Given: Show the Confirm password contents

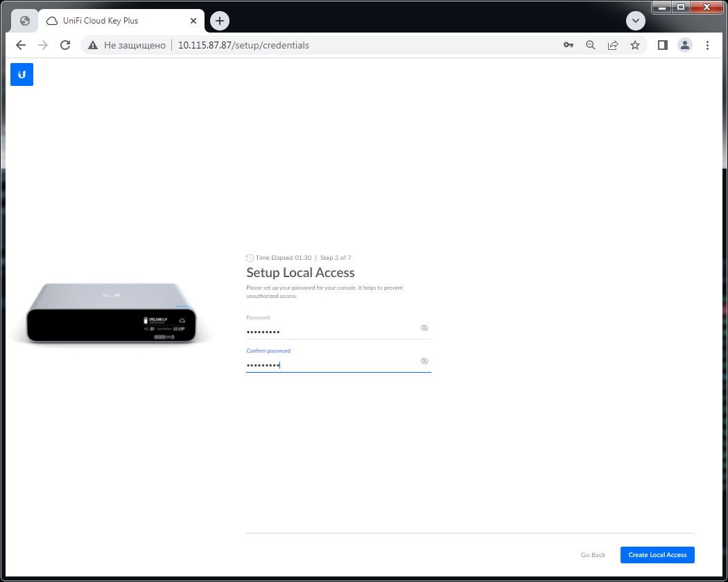Looking at the screenshot, I should (424, 361).
